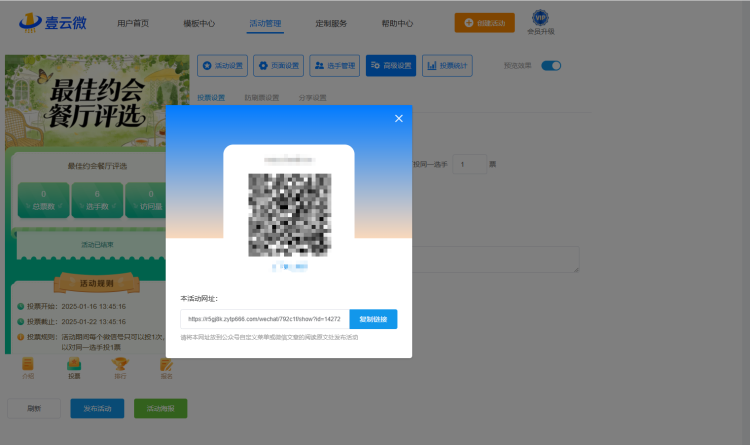The width and height of the screenshot is (750, 445).
Task: Click the 选手数 stat card in preview
Action: point(97,200)
